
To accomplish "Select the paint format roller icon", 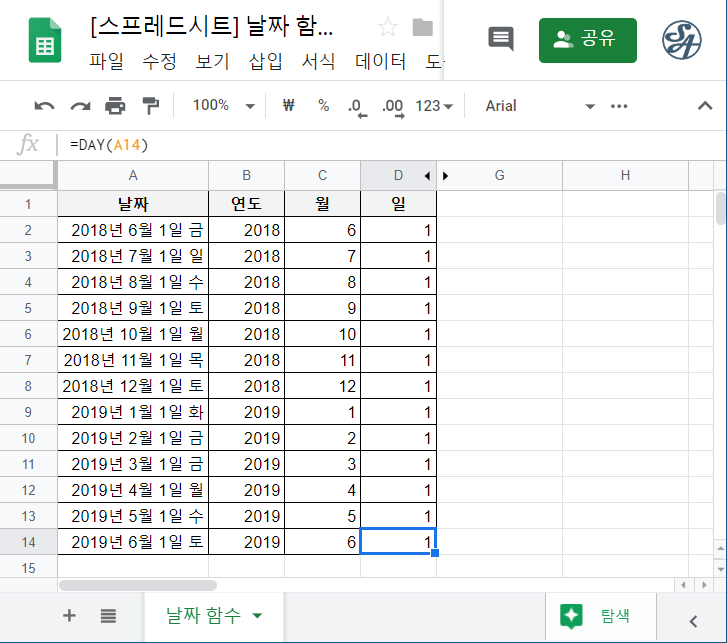I will 150,106.
